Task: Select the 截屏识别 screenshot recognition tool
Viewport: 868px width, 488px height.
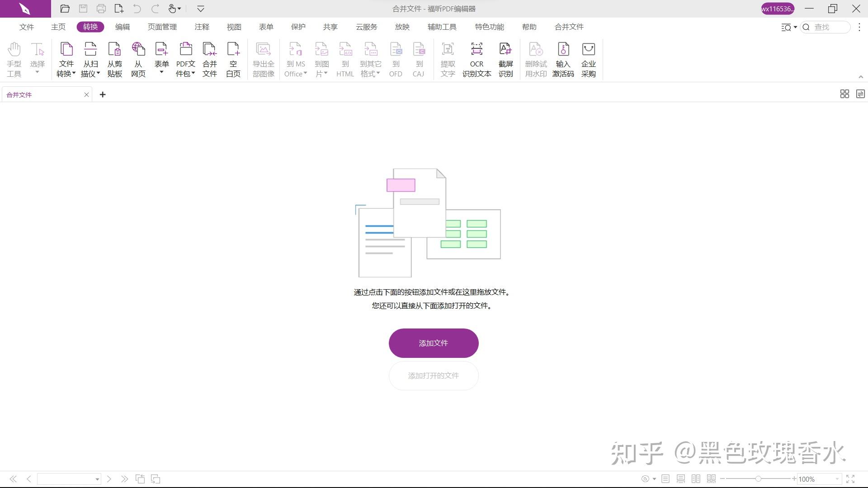Action: click(505, 59)
